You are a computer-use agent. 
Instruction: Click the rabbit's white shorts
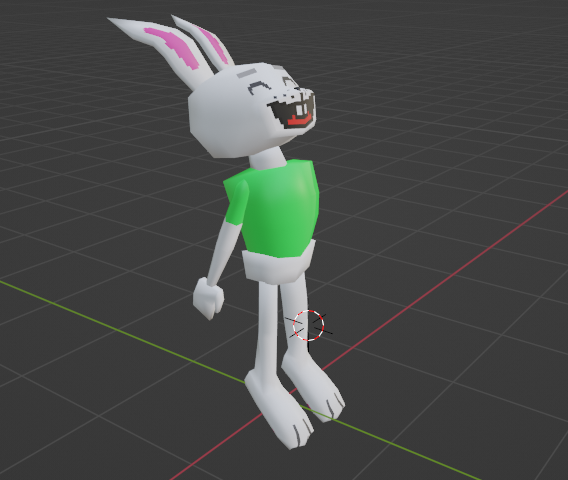tap(277, 263)
